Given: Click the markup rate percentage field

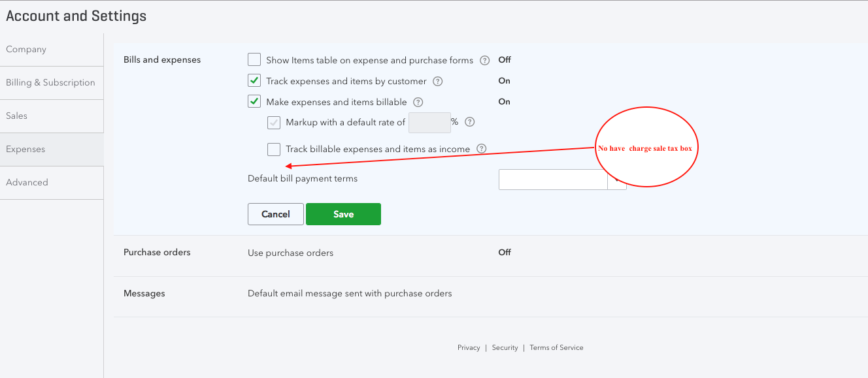Looking at the screenshot, I should click(x=429, y=122).
